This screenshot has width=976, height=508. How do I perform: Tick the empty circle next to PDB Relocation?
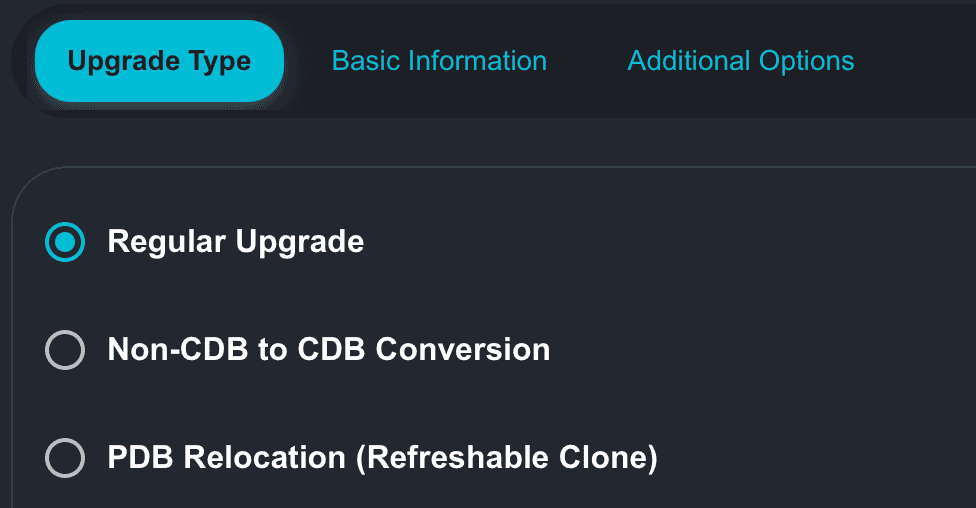click(66, 458)
